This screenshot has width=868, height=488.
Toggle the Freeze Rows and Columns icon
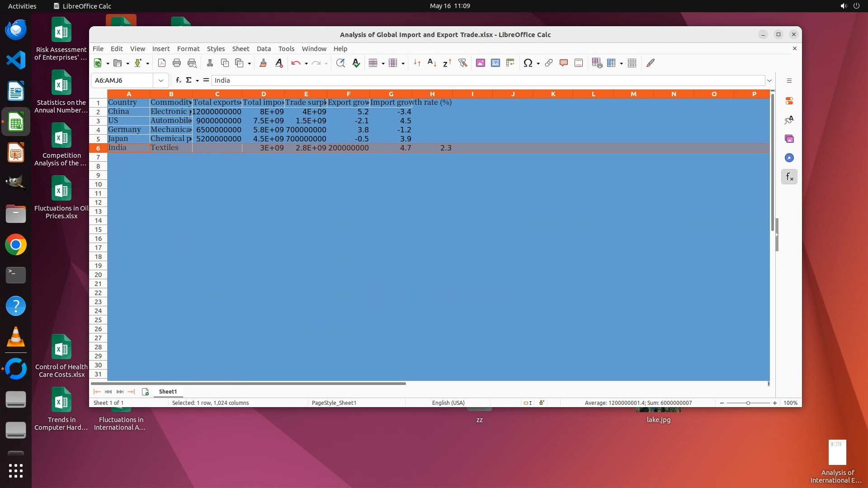[612, 63]
